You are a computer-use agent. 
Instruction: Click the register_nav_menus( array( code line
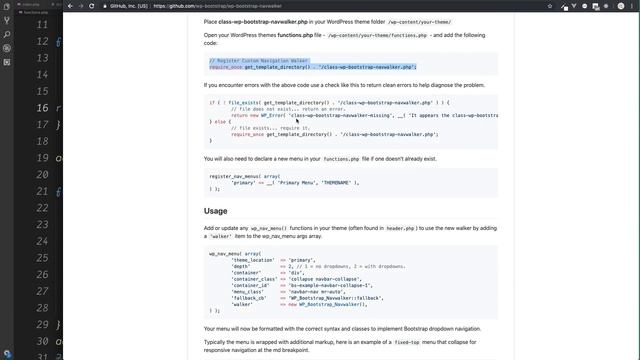244,176
